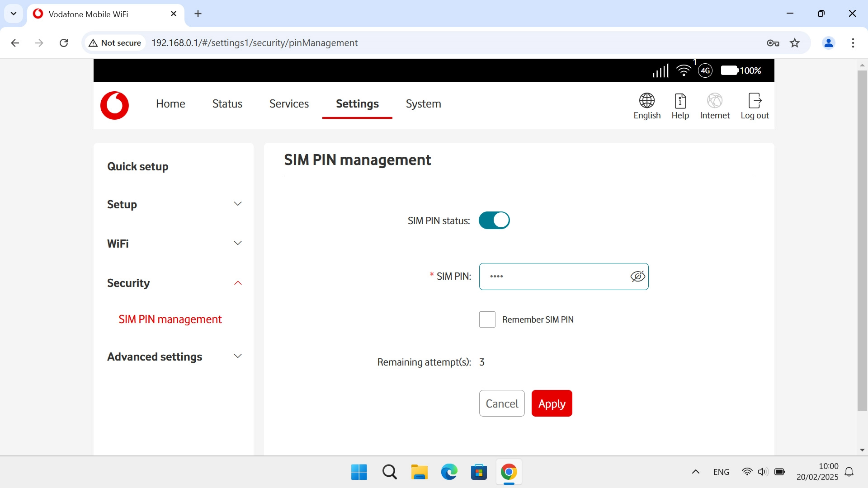Switch to the Status tab
The height and width of the screenshot is (488, 868).
tap(227, 104)
